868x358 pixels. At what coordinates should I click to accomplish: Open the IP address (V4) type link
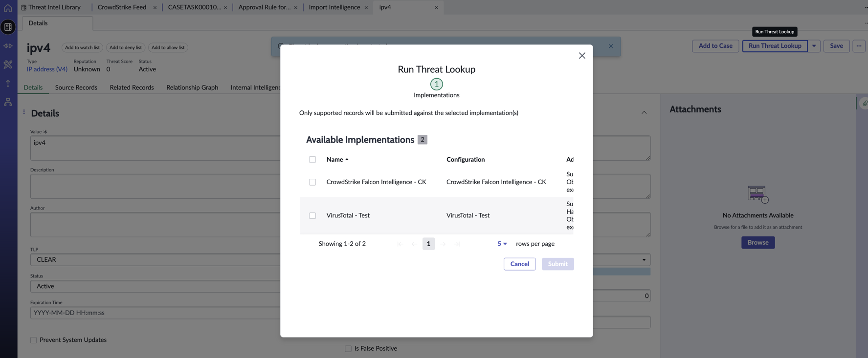pyautogui.click(x=47, y=69)
